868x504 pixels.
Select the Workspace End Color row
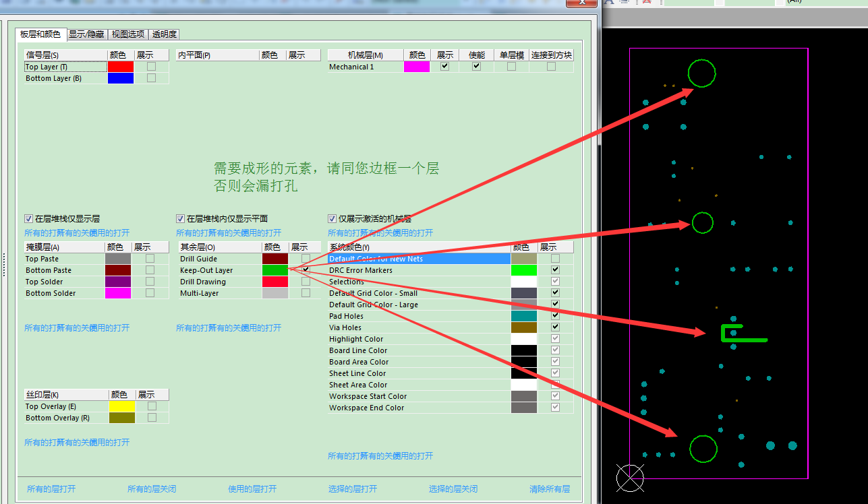(x=419, y=408)
